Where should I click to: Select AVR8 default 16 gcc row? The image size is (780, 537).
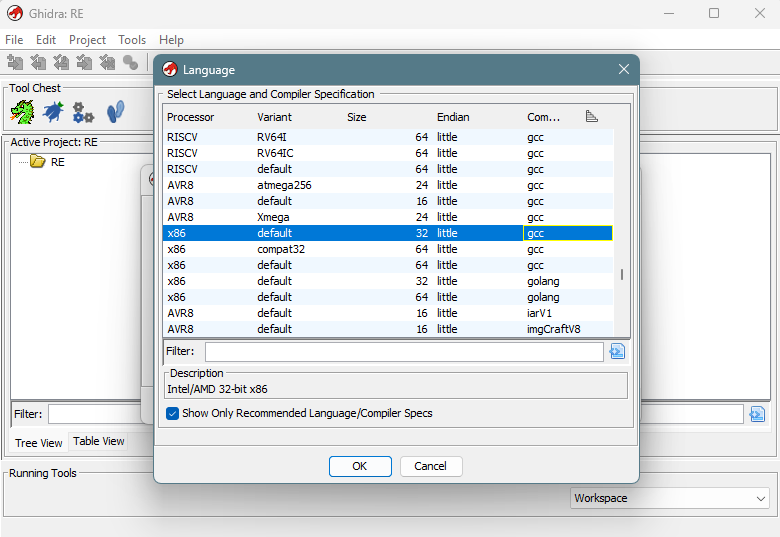tap(389, 201)
